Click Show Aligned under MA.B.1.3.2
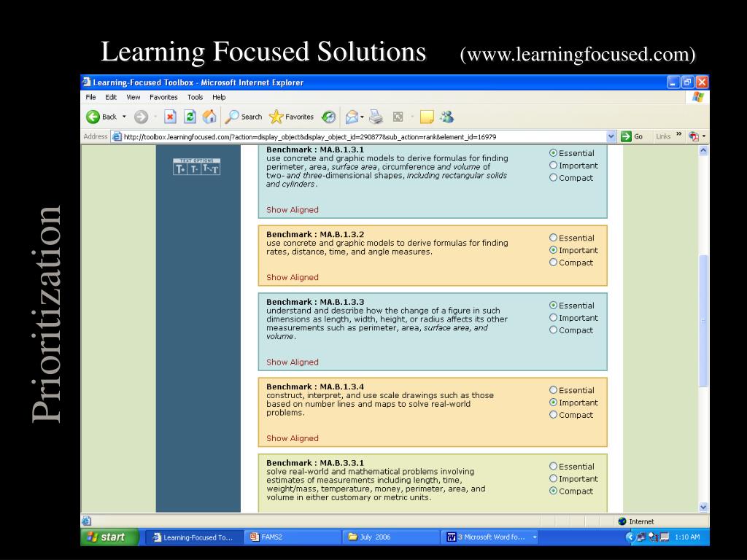 tap(292, 278)
